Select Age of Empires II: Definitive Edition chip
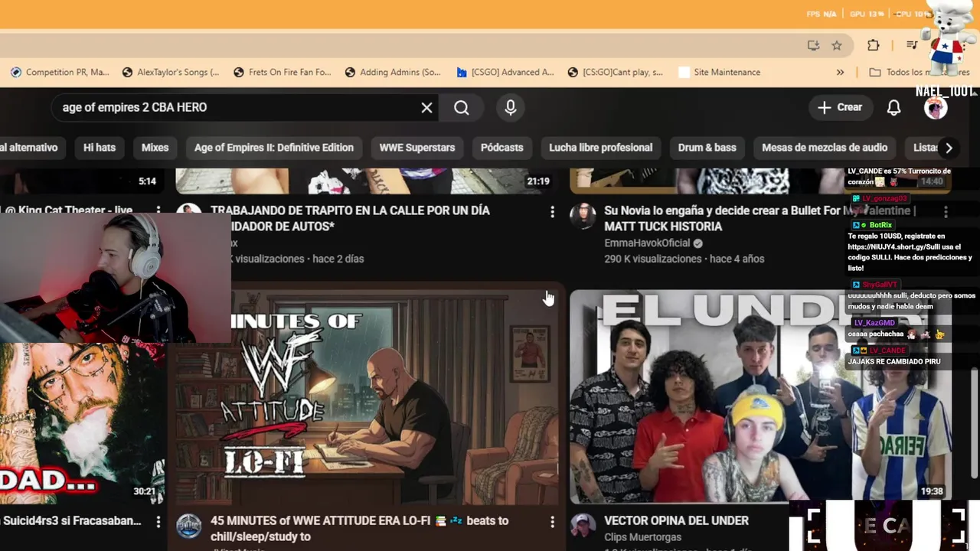 [x=274, y=148]
